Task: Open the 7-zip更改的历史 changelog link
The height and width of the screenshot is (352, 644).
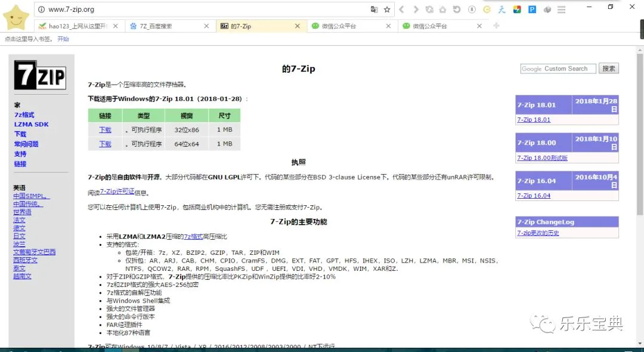Action: (538, 233)
